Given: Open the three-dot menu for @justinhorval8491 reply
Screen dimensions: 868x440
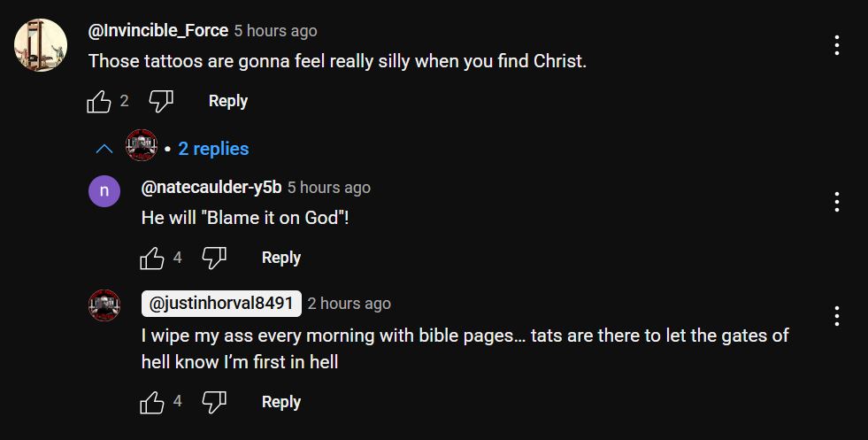Looking at the screenshot, I should (836, 316).
